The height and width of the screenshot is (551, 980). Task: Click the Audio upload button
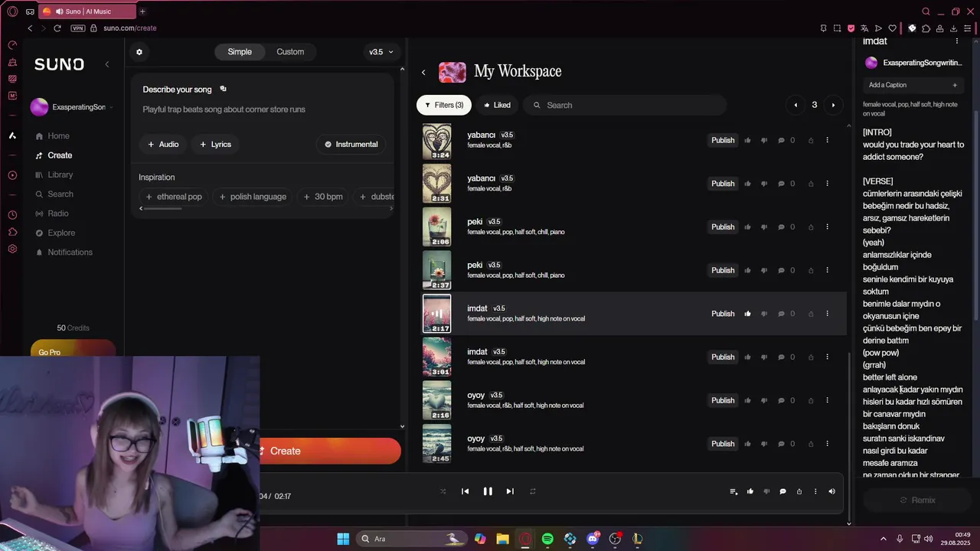[x=163, y=144]
